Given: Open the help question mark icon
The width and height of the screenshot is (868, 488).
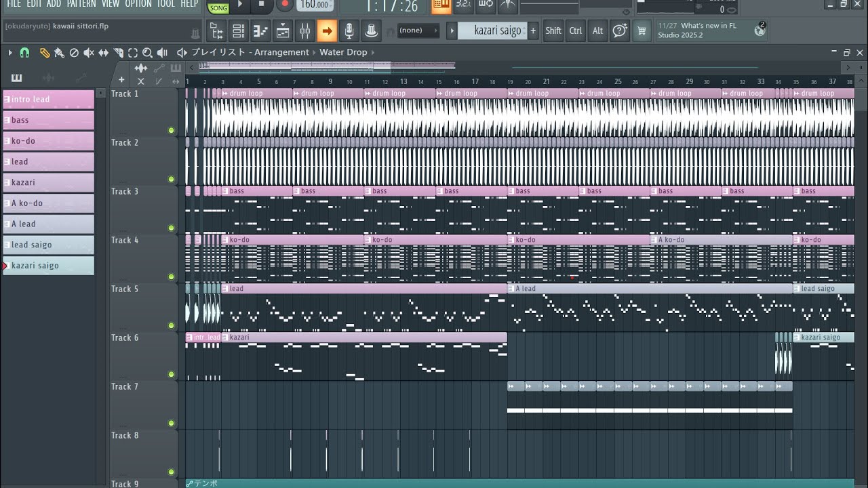Looking at the screenshot, I should coord(619,30).
